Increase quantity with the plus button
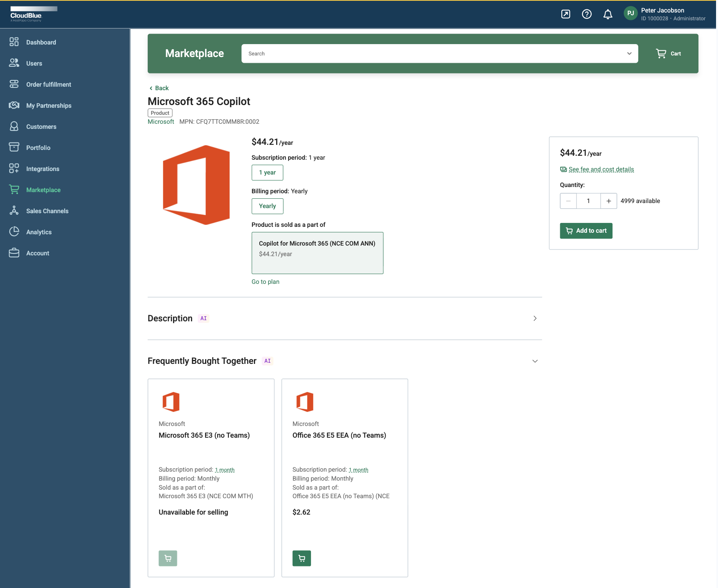 [x=608, y=201]
